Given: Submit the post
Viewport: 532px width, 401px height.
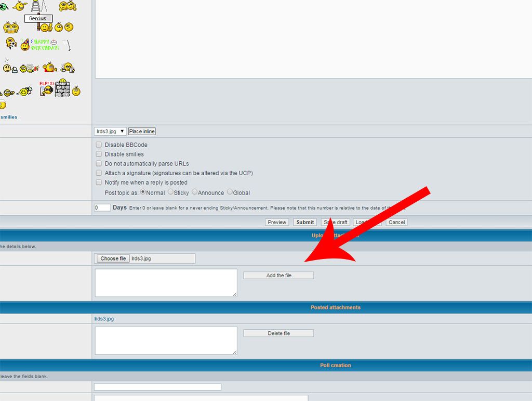Looking at the screenshot, I should [305, 222].
